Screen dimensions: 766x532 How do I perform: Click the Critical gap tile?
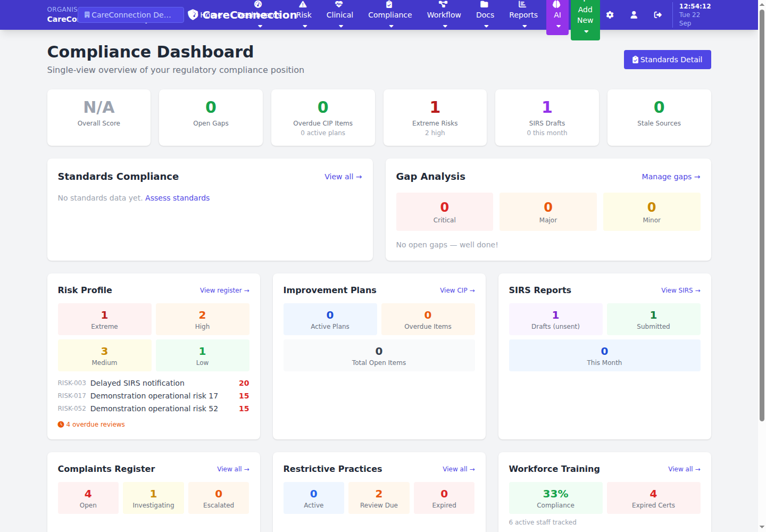(445, 212)
